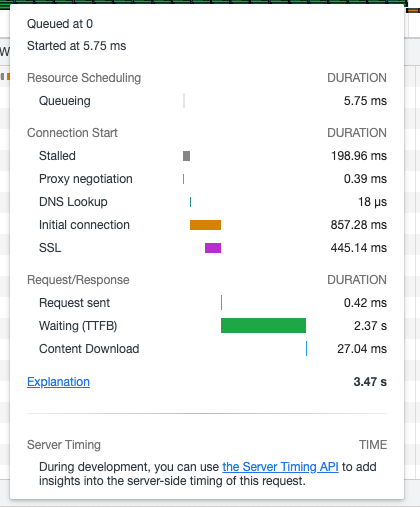The width and height of the screenshot is (420, 507).
Task: Click the DNS Lookup label
Action: [x=73, y=202]
